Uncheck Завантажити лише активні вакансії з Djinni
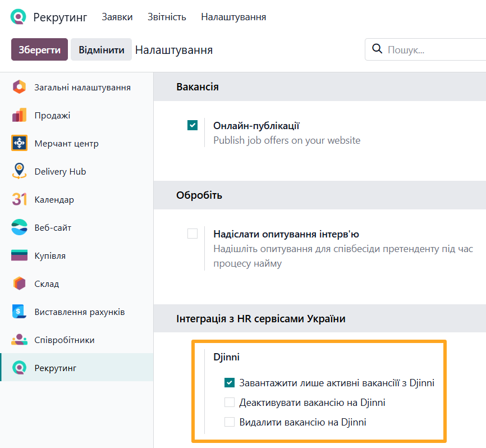Image resolution: width=486 pixels, height=448 pixels. point(230,382)
